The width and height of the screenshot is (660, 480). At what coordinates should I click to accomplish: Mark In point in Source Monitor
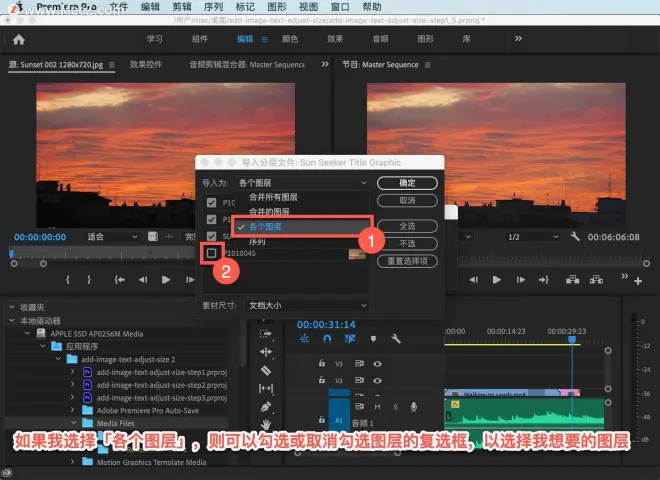(68, 280)
